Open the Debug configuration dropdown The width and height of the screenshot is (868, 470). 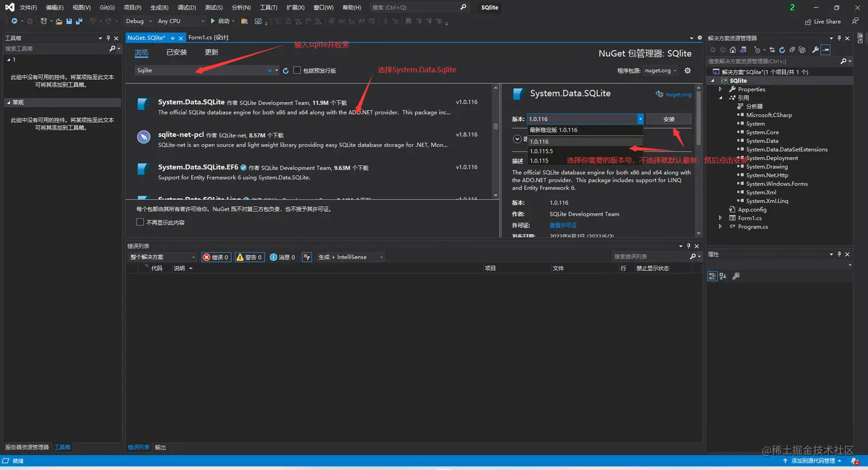click(139, 21)
